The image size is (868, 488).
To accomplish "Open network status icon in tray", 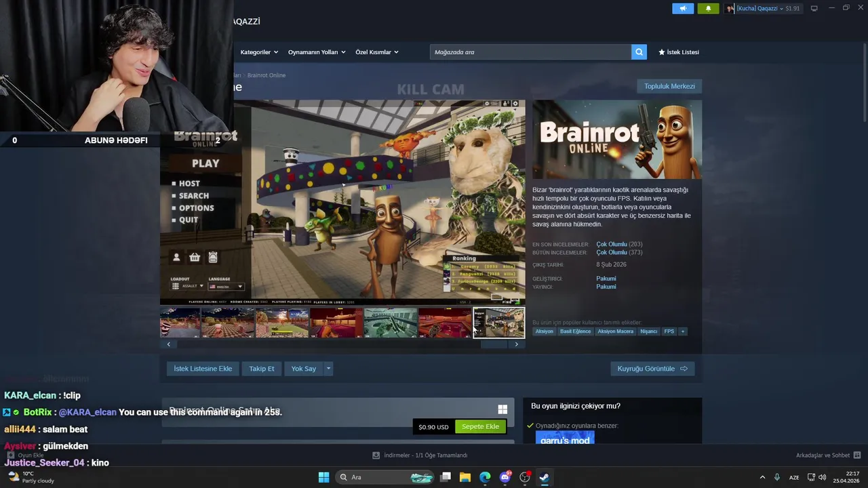I will pos(811,477).
